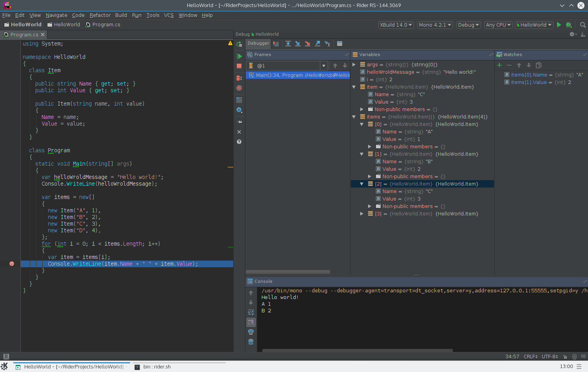Screen dimensions: 588x372
Task: Open the Run menu
Action: (136, 15)
